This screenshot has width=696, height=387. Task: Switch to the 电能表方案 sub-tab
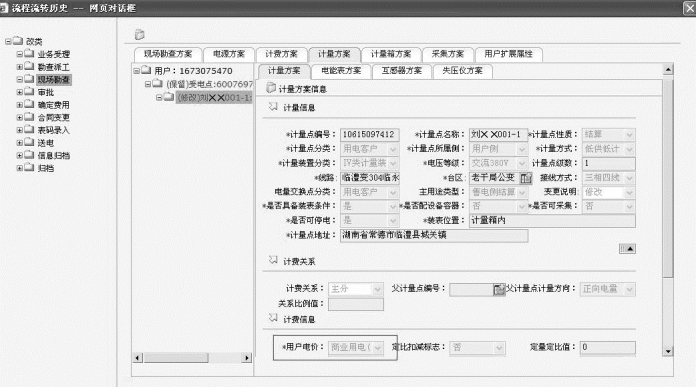[x=341, y=71]
